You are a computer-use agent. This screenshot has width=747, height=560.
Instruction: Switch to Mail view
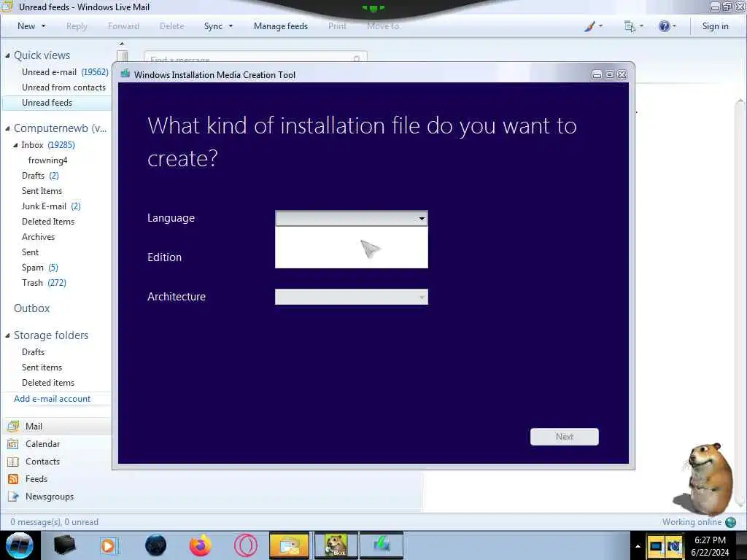34,426
